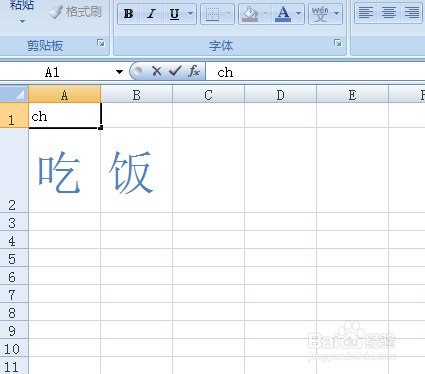
Task: Open the underline style dropdown arrow
Action: (x=191, y=14)
